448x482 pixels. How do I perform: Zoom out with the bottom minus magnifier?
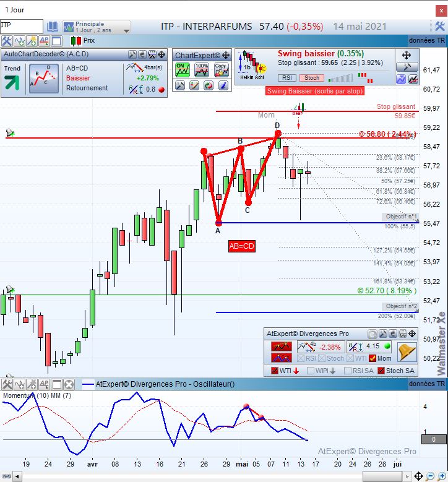(x=431, y=476)
